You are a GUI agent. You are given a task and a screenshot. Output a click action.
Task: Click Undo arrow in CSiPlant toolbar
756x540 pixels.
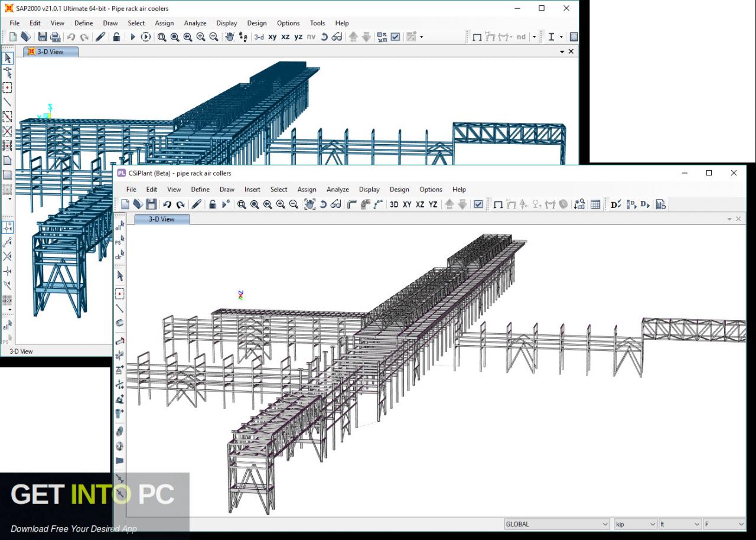click(x=167, y=204)
